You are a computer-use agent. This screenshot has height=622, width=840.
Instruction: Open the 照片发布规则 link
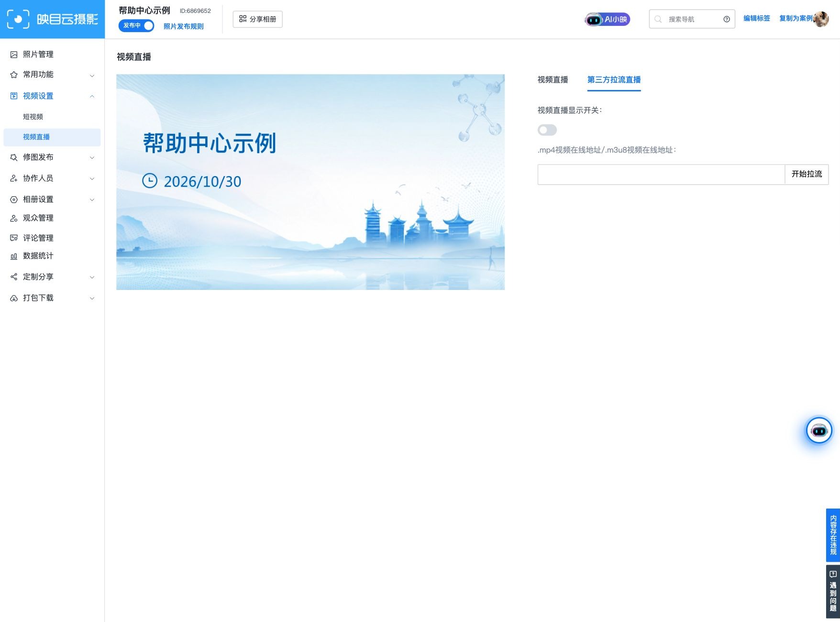tap(183, 26)
